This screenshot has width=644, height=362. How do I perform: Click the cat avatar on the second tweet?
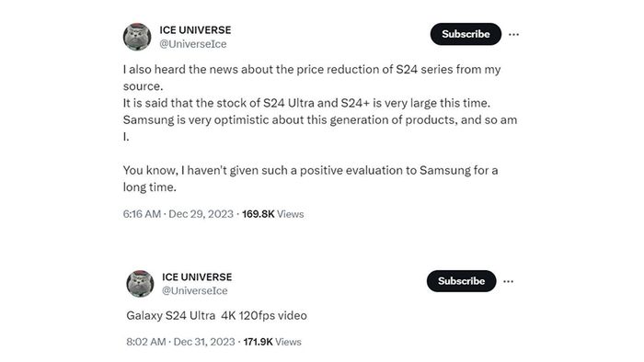(x=140, y=284)
